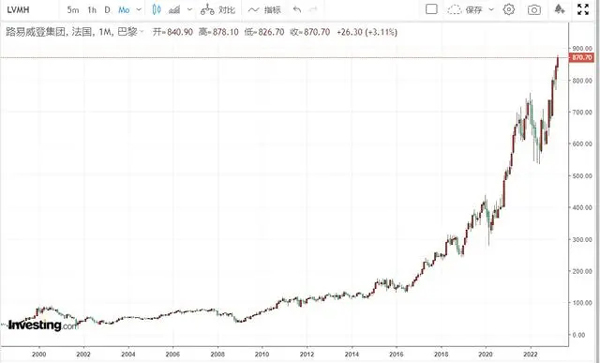
Task: Toggle the layout rectangle box
Action: 431,9
